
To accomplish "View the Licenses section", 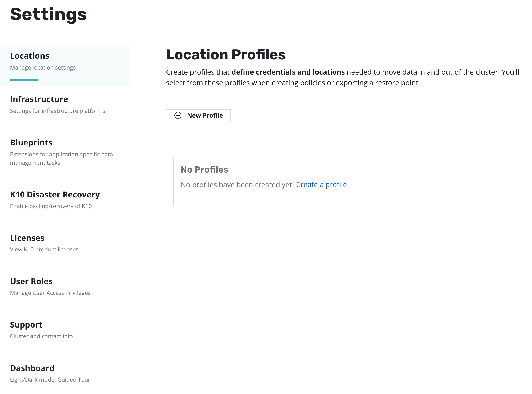I will (x=27, y=238).
